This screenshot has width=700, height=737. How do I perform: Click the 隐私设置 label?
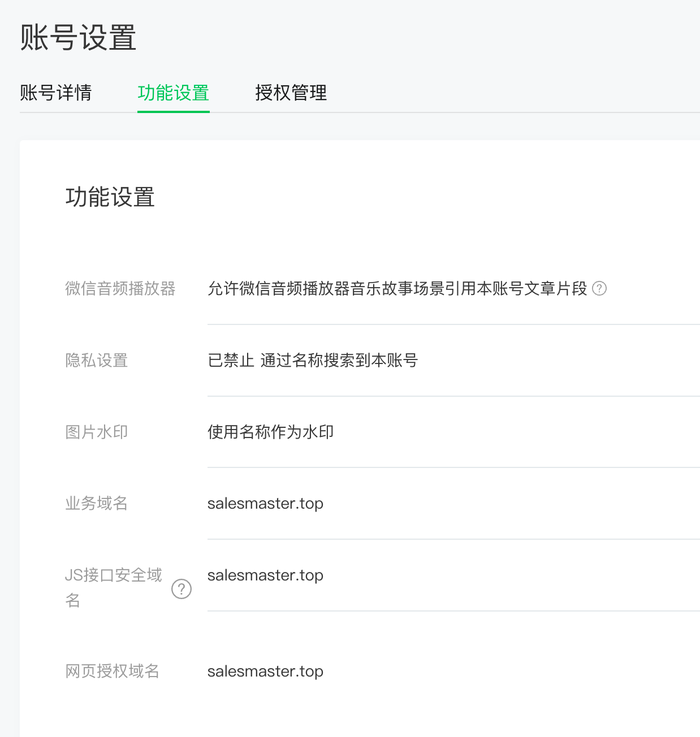(97, 361)
